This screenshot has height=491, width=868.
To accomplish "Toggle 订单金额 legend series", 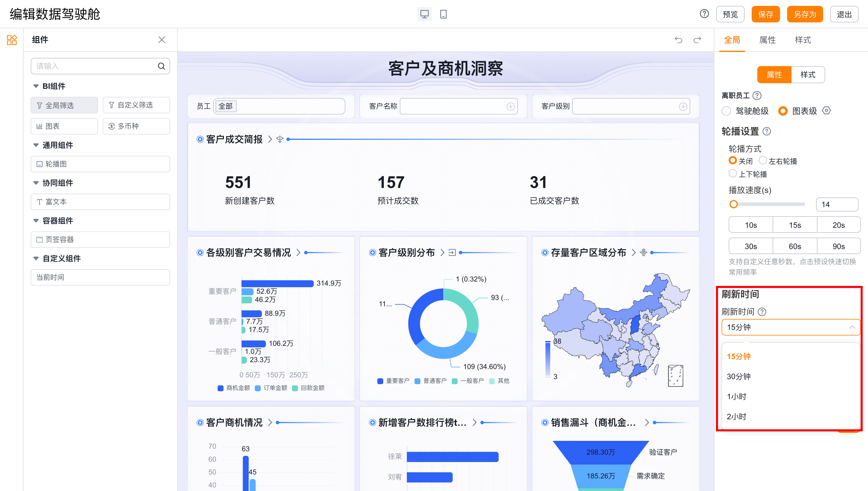I will click(271, 388).
